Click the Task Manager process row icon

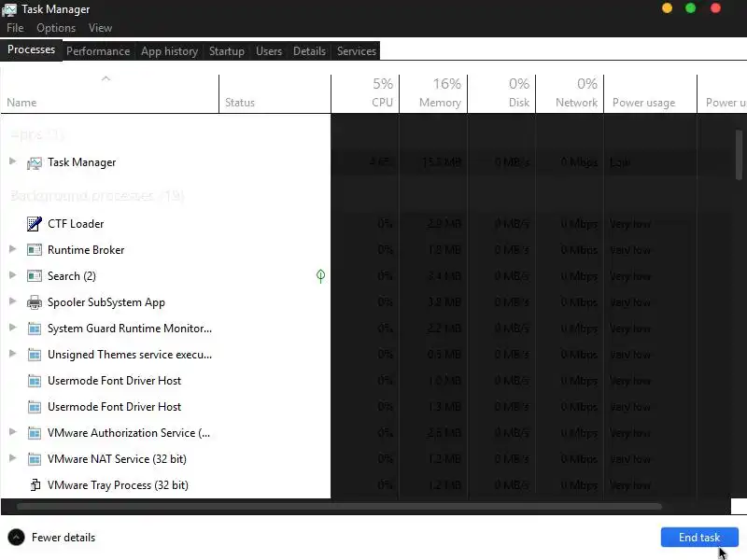click(35, 162)
